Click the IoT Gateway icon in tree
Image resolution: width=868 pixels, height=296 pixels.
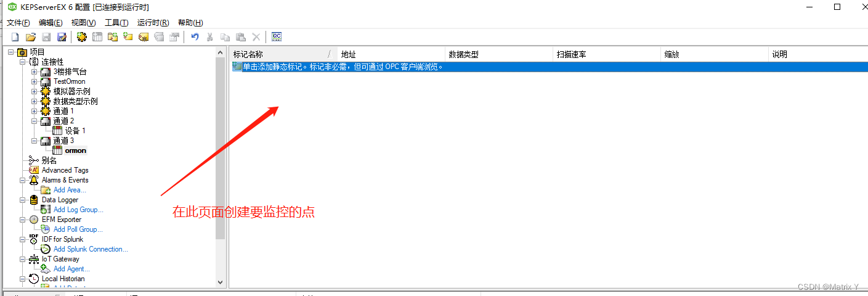coord(34,259)
